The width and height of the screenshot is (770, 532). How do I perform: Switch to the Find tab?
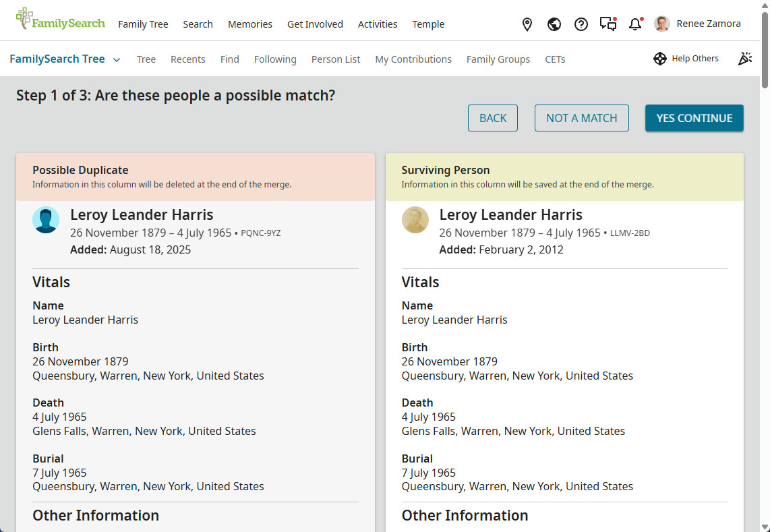coord(230,59)
